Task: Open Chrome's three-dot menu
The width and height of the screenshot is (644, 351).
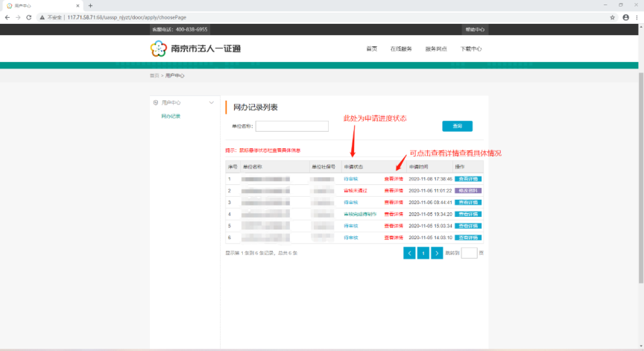Action: 637,17
